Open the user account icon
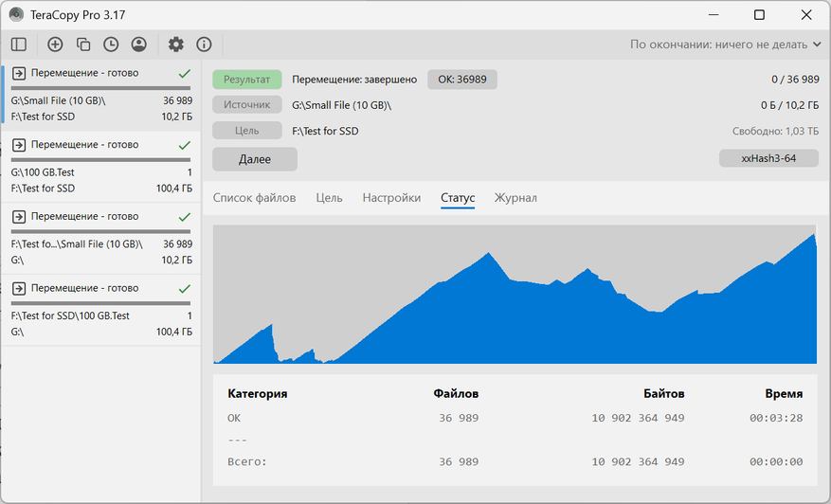The height and width of the screenshot is (504, 831). coord(139,44)
